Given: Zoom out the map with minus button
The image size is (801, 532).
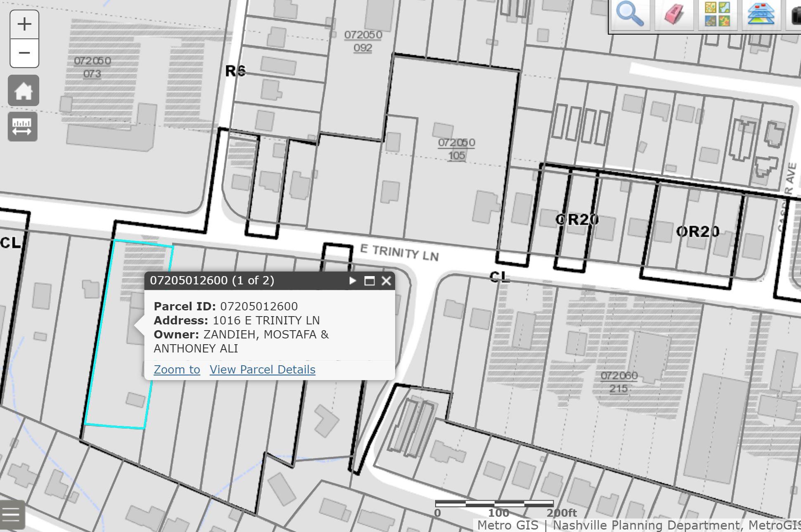Looking at the screenshot, I should (x=24, y=53).
